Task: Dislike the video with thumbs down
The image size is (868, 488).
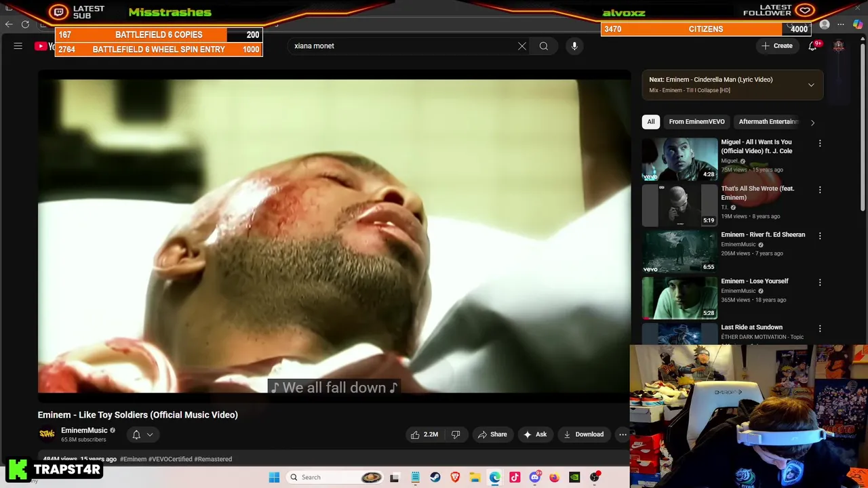Action: point(456,434)
